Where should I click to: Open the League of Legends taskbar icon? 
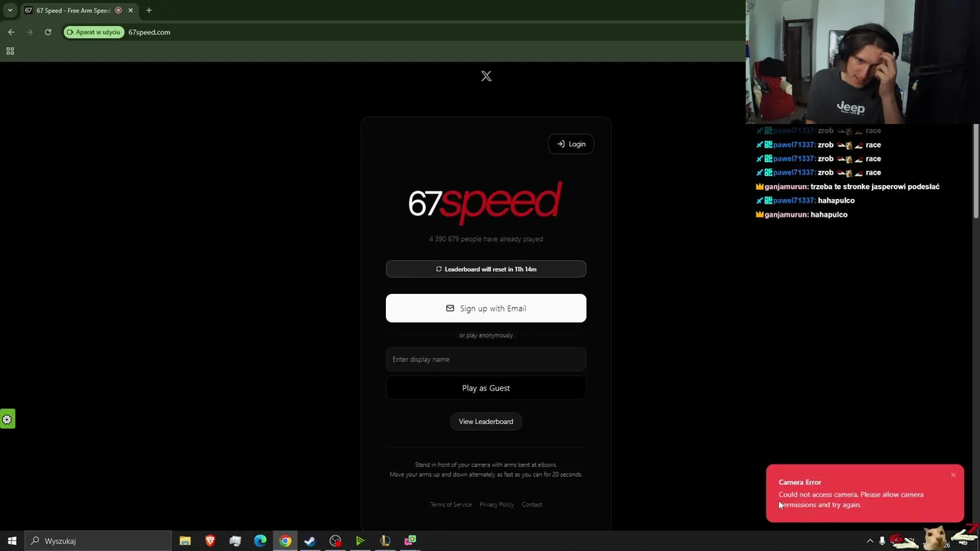coord(385,541)
